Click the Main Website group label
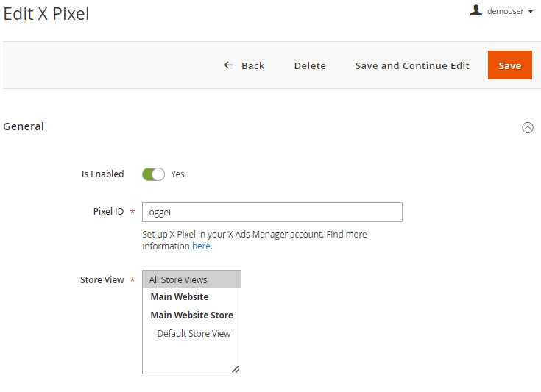541x392 pixels. point(180,297)
